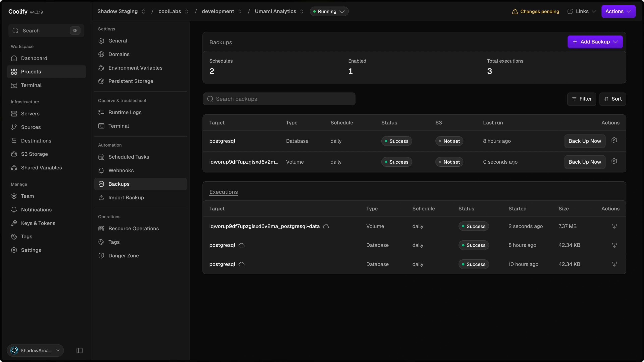Open Tags under Operations section
Image resolution: width=644 pixels, height=362 pixels.
pos(140,242)
